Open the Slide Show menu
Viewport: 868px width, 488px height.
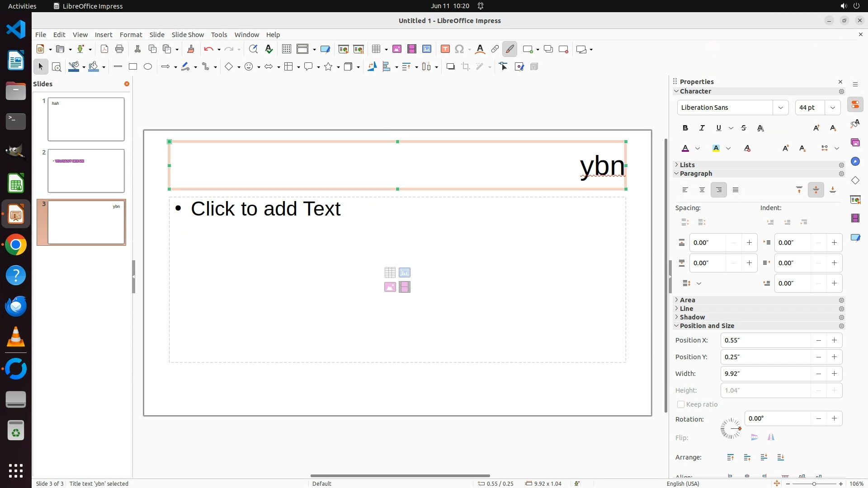click(187, 35)
